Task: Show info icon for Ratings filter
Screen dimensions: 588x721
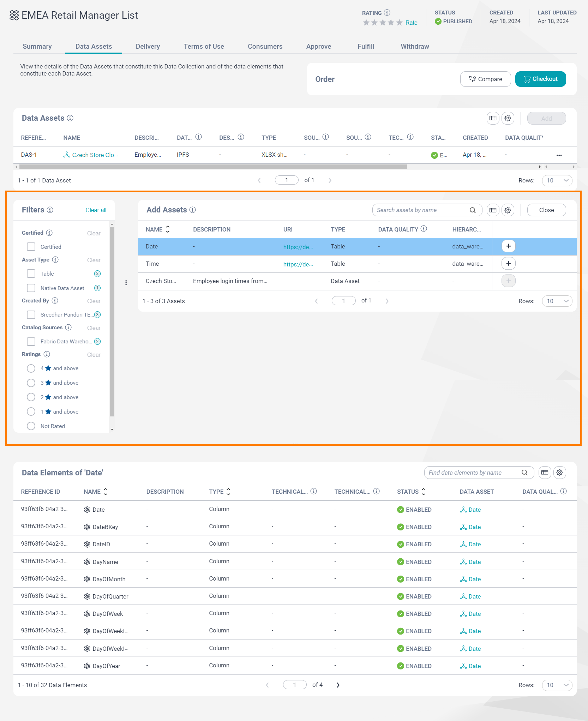Action: click(x=47, y=354)
